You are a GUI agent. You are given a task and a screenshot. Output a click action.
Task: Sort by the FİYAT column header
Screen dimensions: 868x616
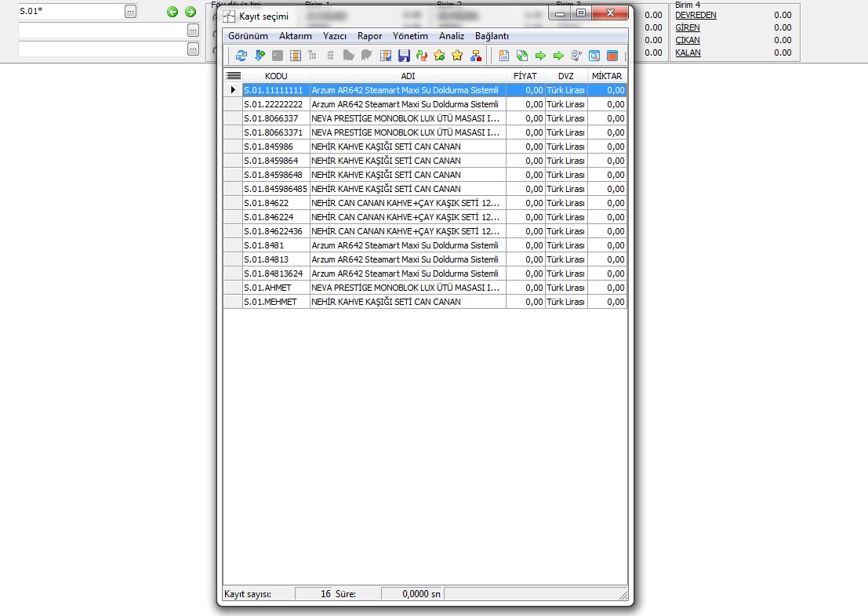[525, 76]
